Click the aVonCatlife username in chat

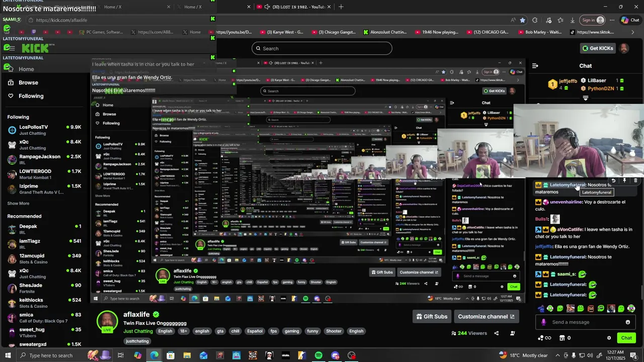pyautogui.click(x=570, y=229)
